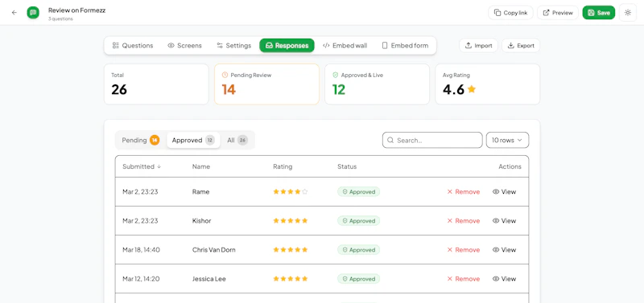
Task: Click the Avg Rating 4.6 card
Action: pyautogui.click(x=488, y=84)
